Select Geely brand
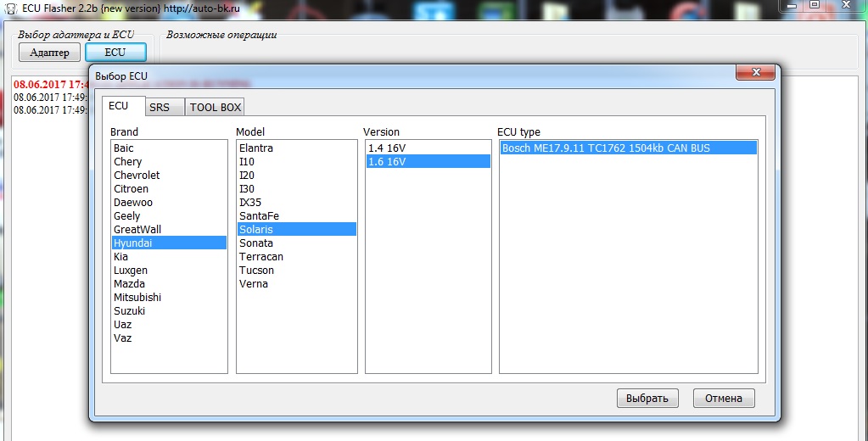The width and height of the screenshot is (868, 441). [169, 215]
